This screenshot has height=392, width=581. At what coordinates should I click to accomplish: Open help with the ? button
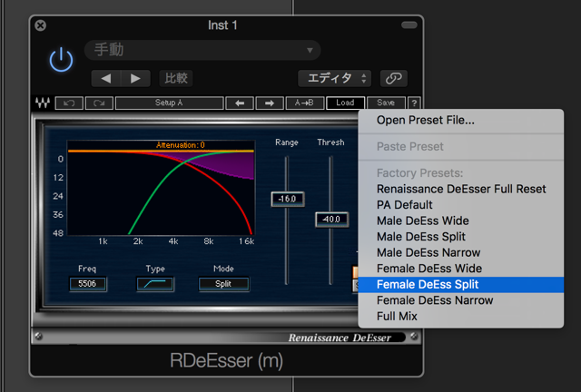point(414,103)
